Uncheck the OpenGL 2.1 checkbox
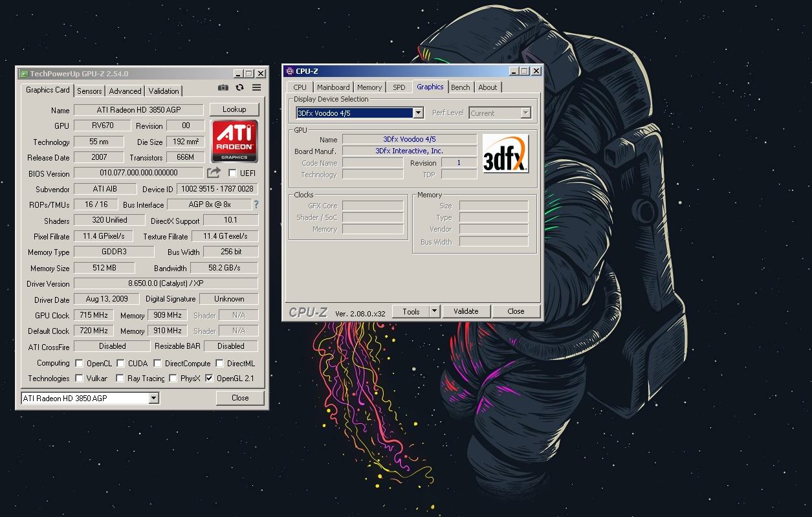Image resolution: width=812 pixels, height=517 pixels. [209, 379]
